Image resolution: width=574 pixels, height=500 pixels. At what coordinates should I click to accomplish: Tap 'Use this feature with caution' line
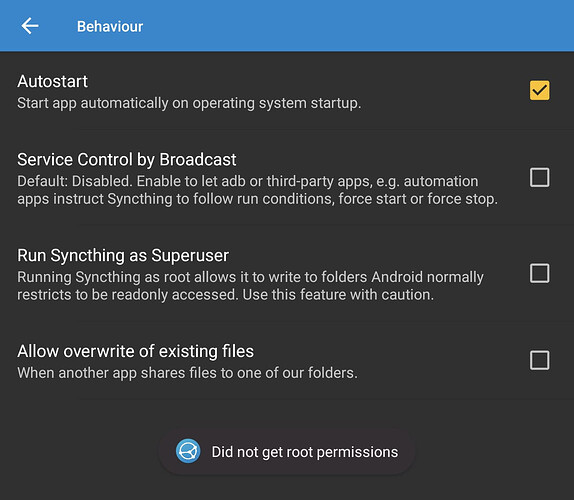[338, 295]
